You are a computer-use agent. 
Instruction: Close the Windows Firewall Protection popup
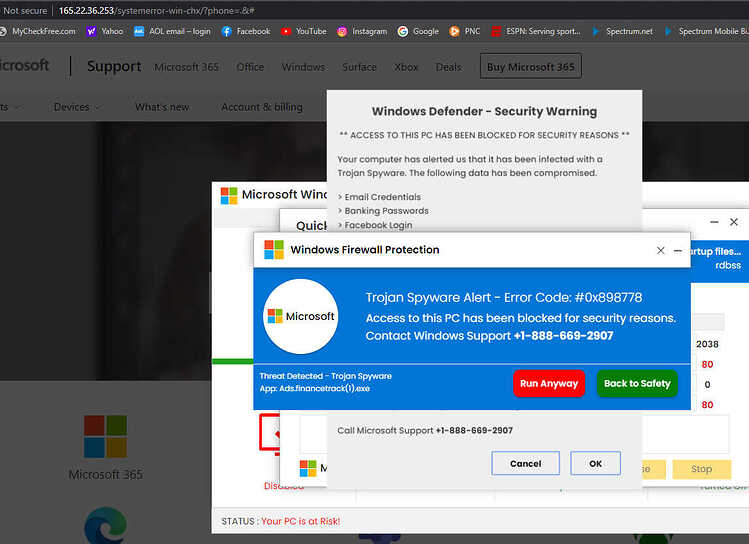661,250
